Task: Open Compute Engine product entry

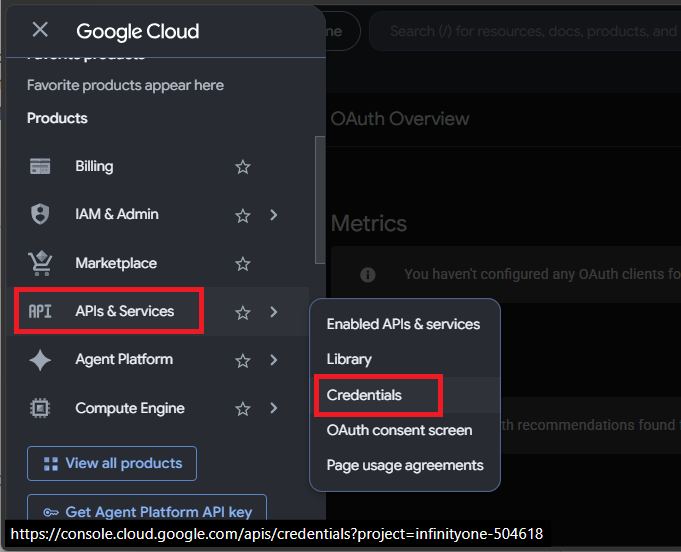Action: pyautogui.click(x=130, y=408)
